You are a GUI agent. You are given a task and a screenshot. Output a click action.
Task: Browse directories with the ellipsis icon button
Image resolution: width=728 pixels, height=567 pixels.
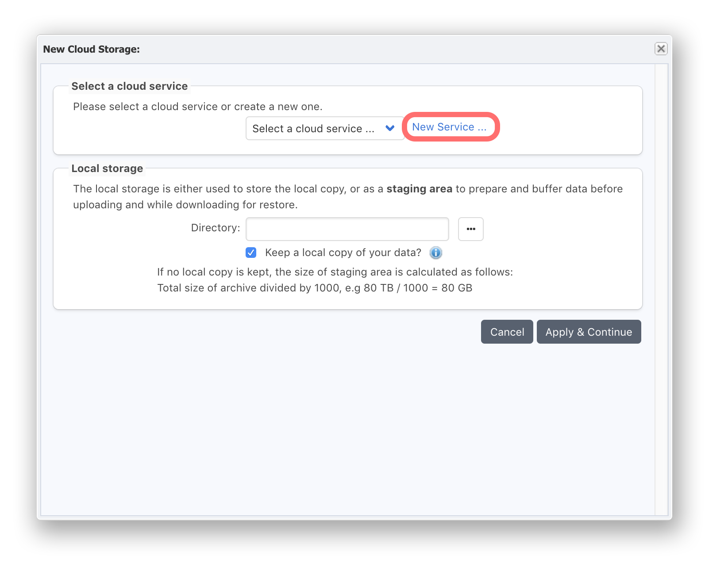click(x=471, y=229)
